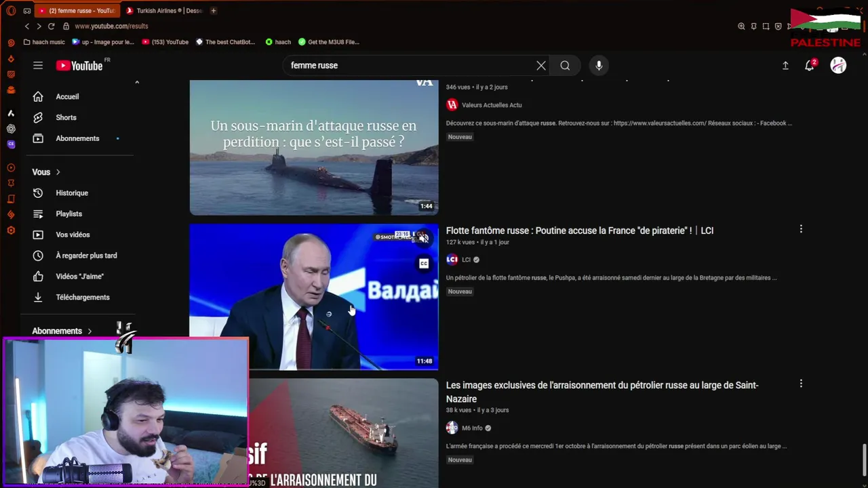This screenshot has height=488, width=868.
Task: Open the upload video icon
Action: click(785, 65)
